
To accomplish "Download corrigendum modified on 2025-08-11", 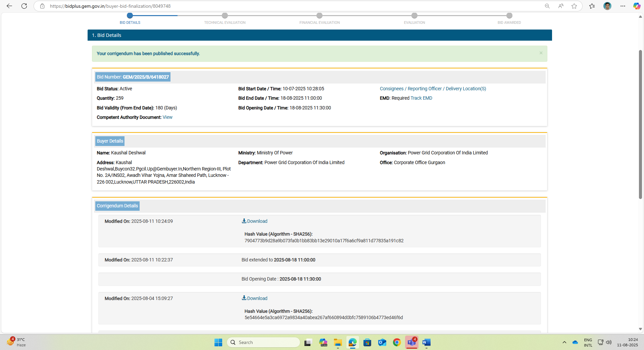I will (x=255, y=221).
